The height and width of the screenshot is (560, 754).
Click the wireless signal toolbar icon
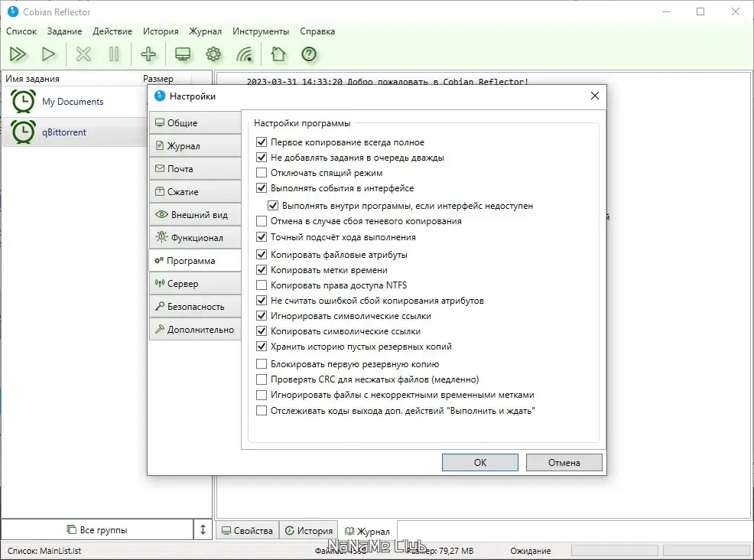[244, 54]
